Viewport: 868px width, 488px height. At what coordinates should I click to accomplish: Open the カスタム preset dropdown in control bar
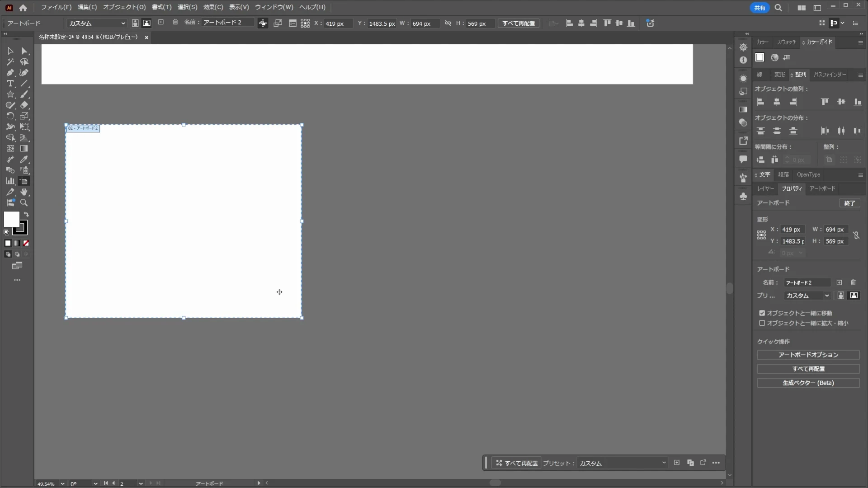point(96,23)
